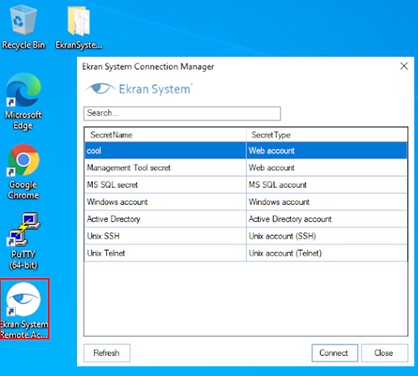Select the Ekran System Remote Access shortcut
418x376 pixels.
click(24, 309)
